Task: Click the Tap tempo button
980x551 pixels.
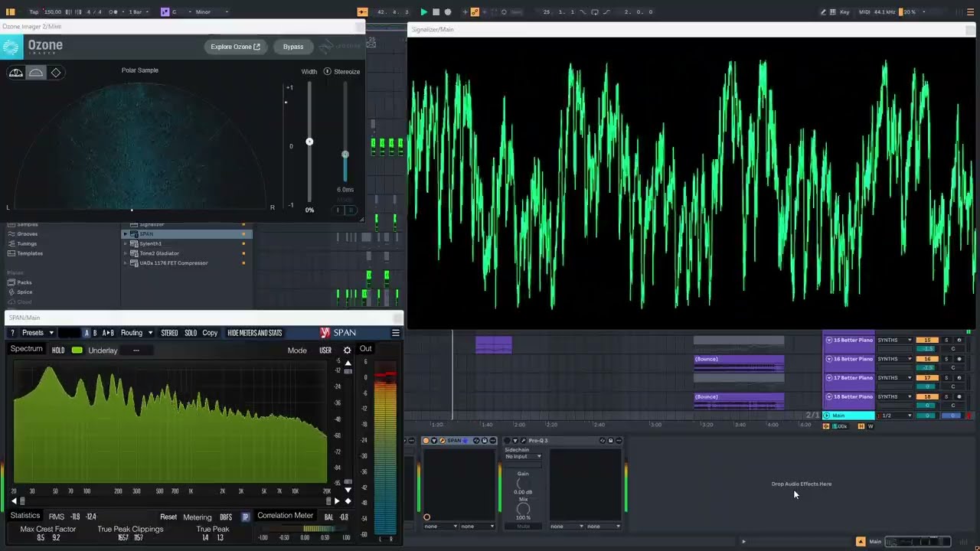Action: coord(34,12)
